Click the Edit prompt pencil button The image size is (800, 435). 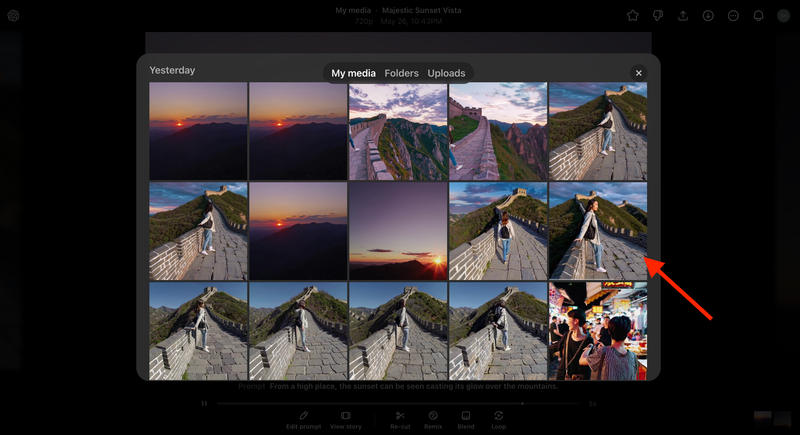304,420
